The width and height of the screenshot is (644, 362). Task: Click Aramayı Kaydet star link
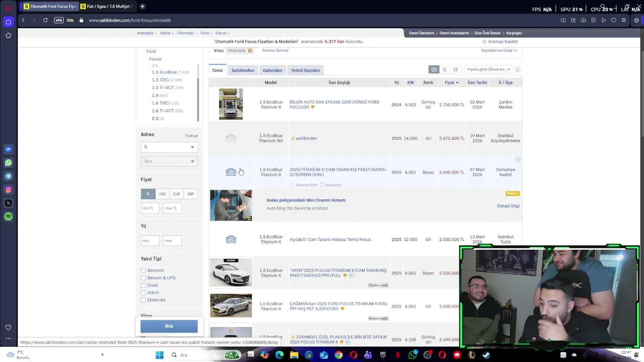pyautogui.click(x=500, y=42)
